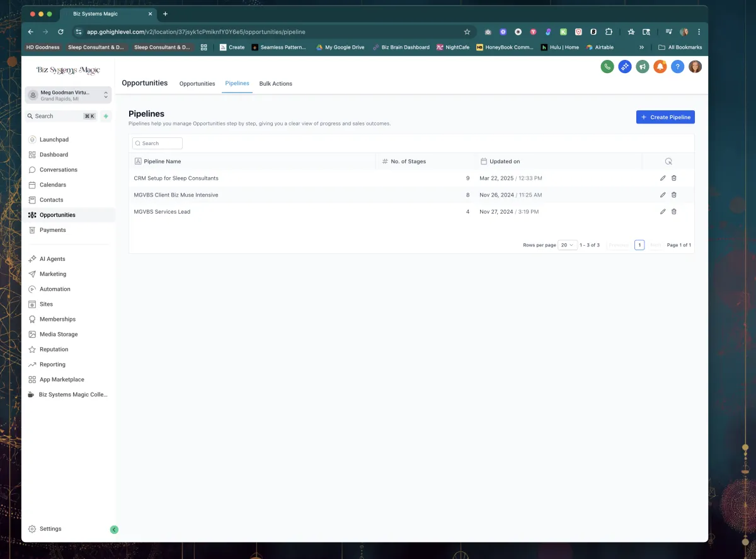
Task: Open App Marketplace in the sidebar
Action: (62, 380)
